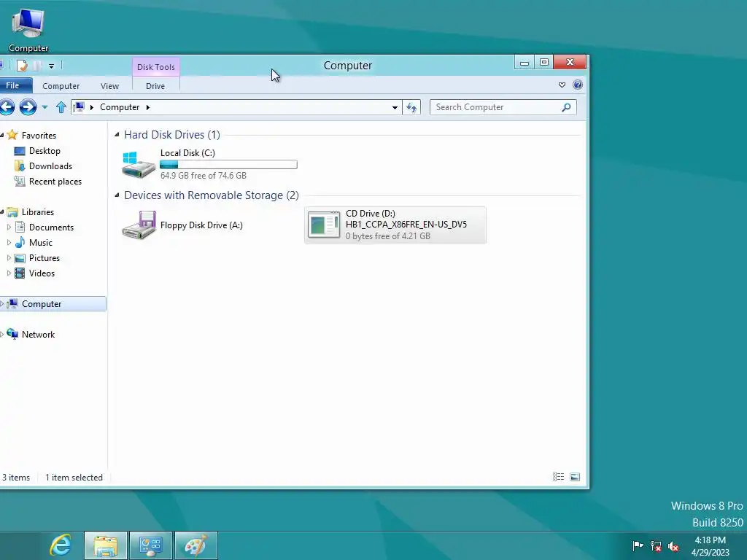Click the Hard Disk Drives (1) header
Viewport: 747px width, 560px height.
pos(172,135)
